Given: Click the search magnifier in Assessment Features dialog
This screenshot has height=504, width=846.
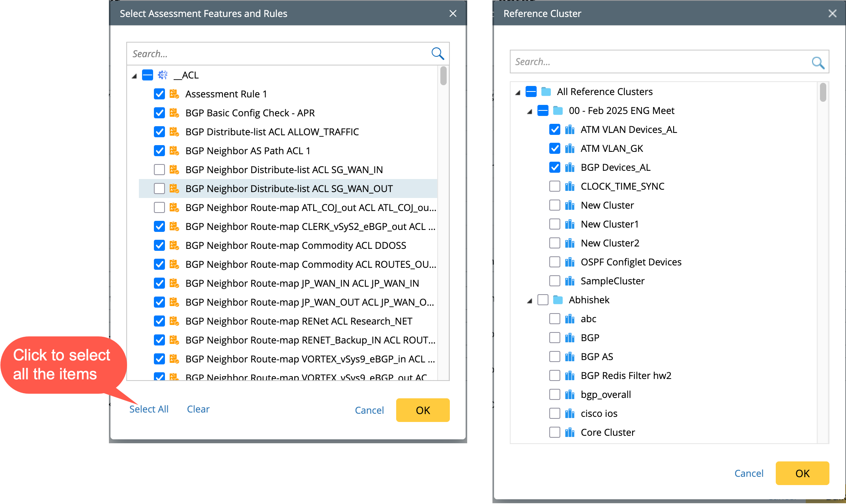Looking at the screenshot, I should (437, 54).
